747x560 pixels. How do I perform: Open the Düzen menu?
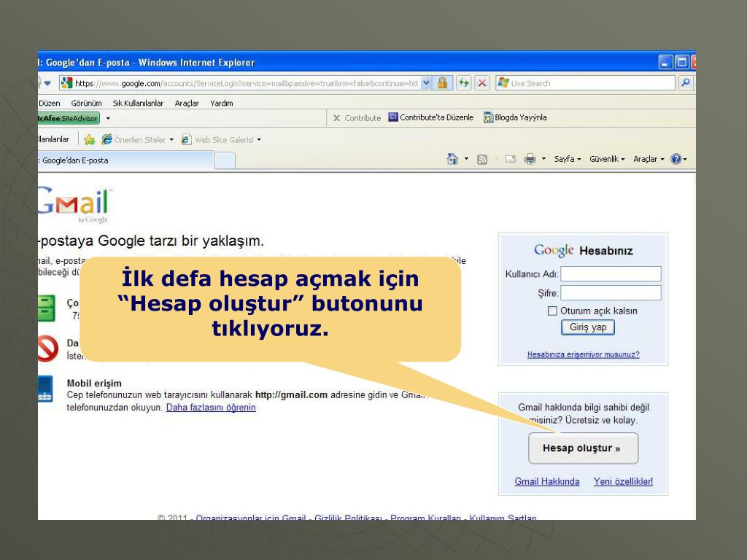(x=50, y=104)
